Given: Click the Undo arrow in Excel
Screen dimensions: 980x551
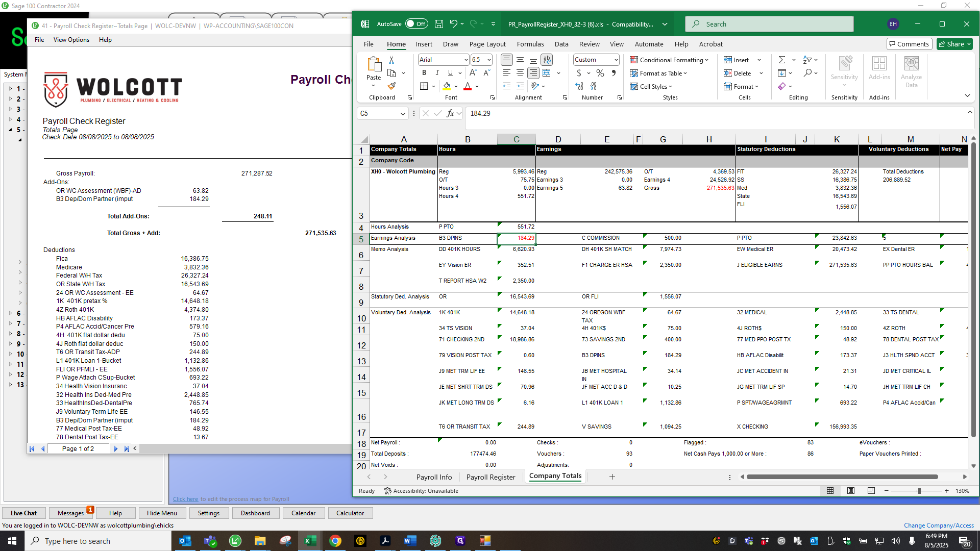Looking at the screenshot, I should tap(453, 24).
